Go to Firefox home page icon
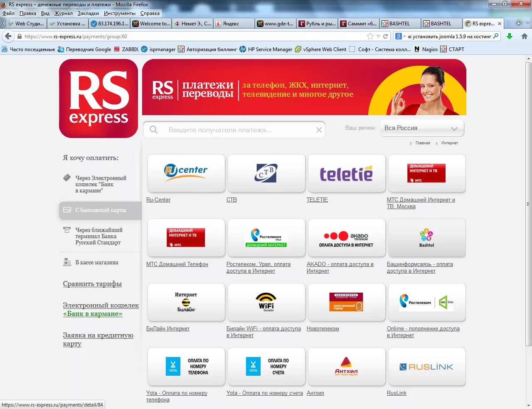532x409 pixels. click(x=525, y=37)
